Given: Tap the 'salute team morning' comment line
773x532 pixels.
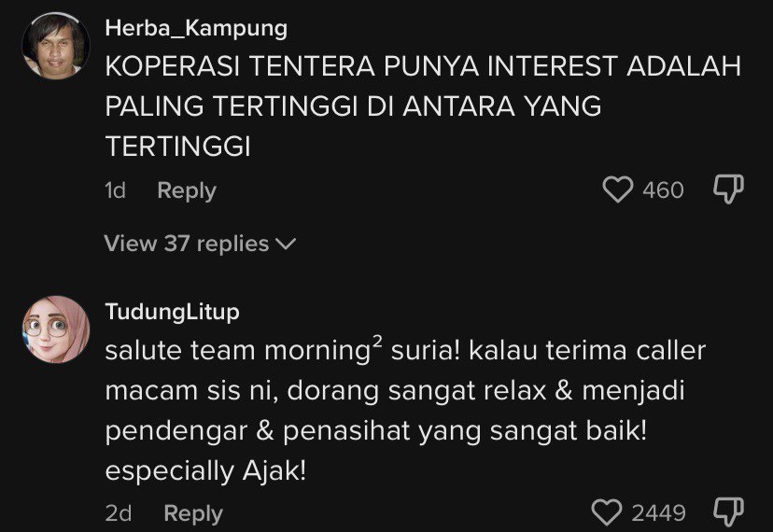Looking at the screenshot, I should pos(405,352).
